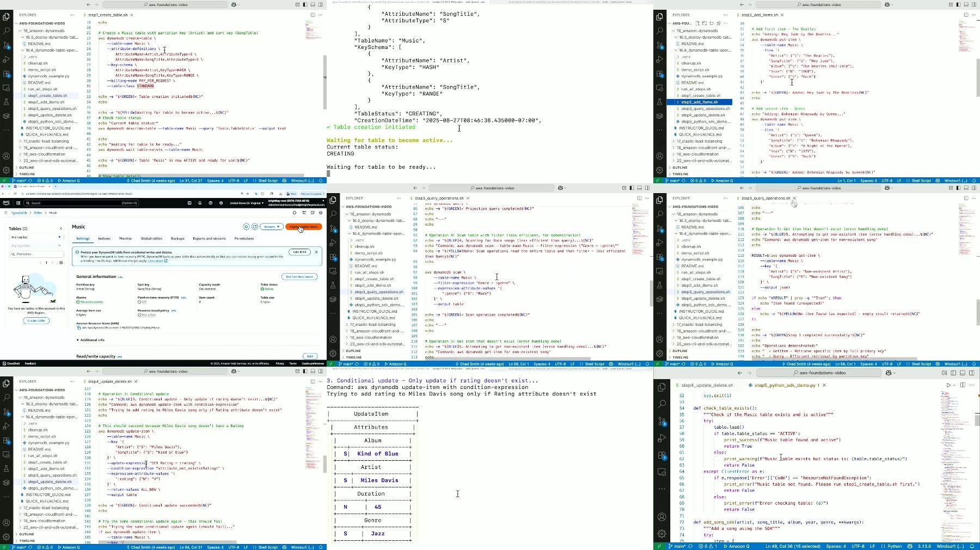Image resolution: width=980 pixels, height=550 pixels.
Task: Open the AWS notifications bell
Action: (200, 203)
